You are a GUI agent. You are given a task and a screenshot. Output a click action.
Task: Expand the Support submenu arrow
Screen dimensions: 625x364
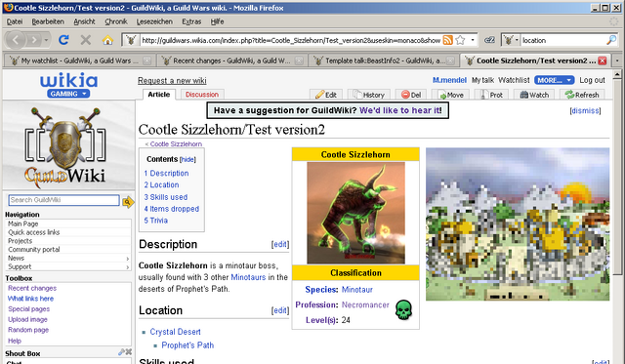point(128,267)
